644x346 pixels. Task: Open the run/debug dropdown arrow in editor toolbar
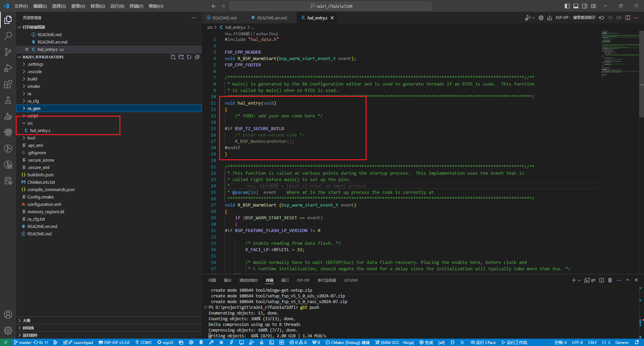click(533, 18)
